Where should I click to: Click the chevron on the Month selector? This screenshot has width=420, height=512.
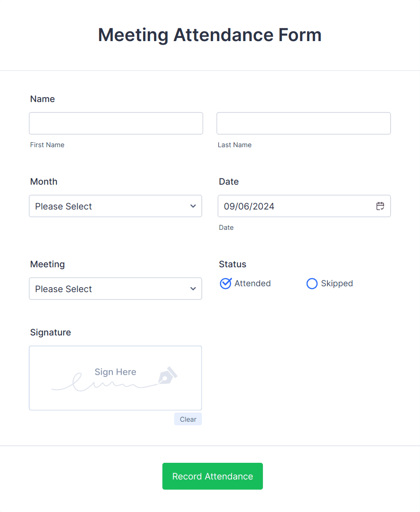193,206
